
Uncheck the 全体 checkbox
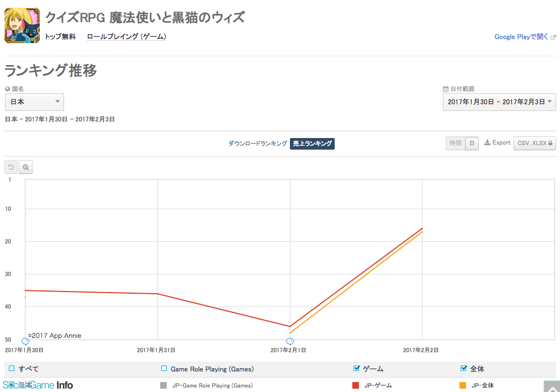click(463, 368)
